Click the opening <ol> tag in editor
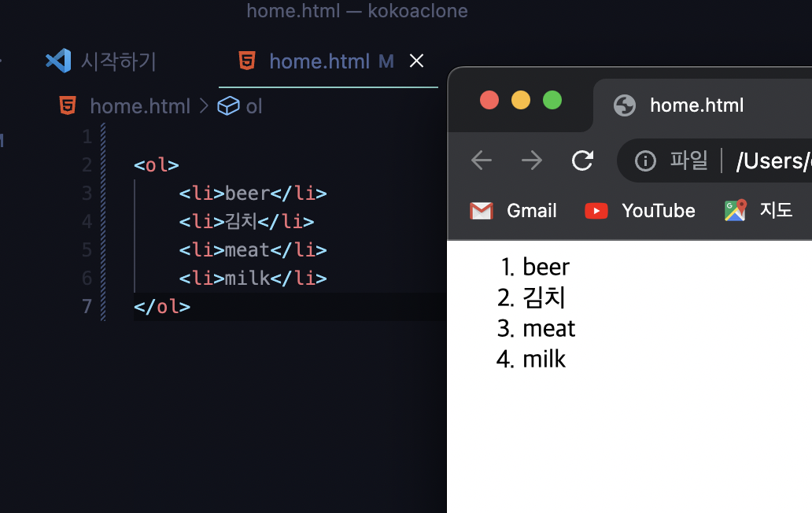 click(156, 165)
